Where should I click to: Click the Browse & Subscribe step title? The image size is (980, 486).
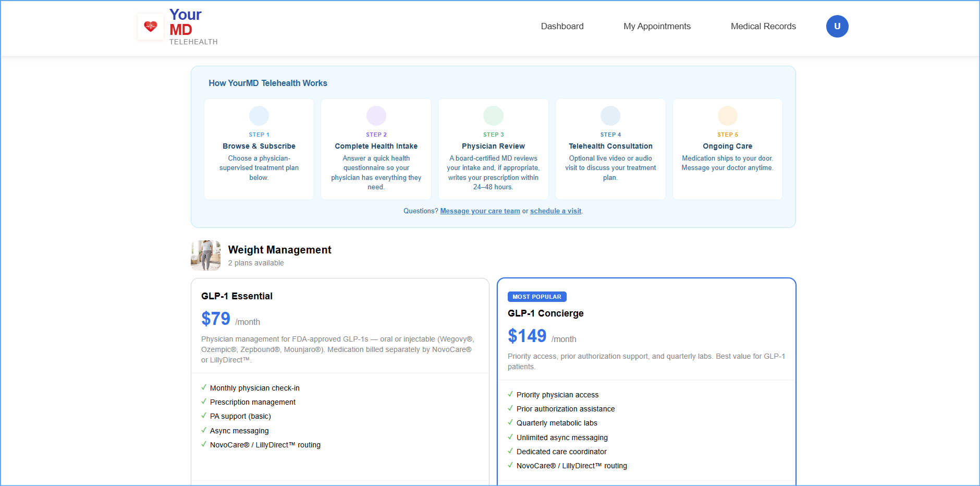pyautogui.click(x=259, y=146)
